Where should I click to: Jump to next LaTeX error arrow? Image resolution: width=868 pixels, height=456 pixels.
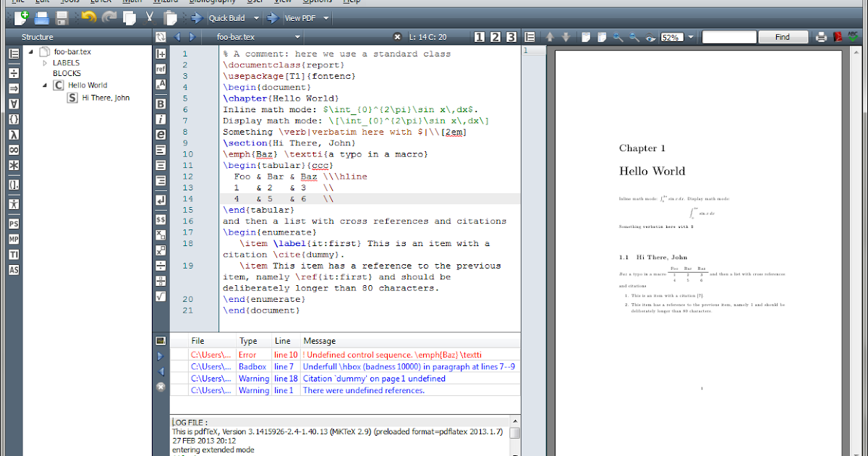pos(161,356)
